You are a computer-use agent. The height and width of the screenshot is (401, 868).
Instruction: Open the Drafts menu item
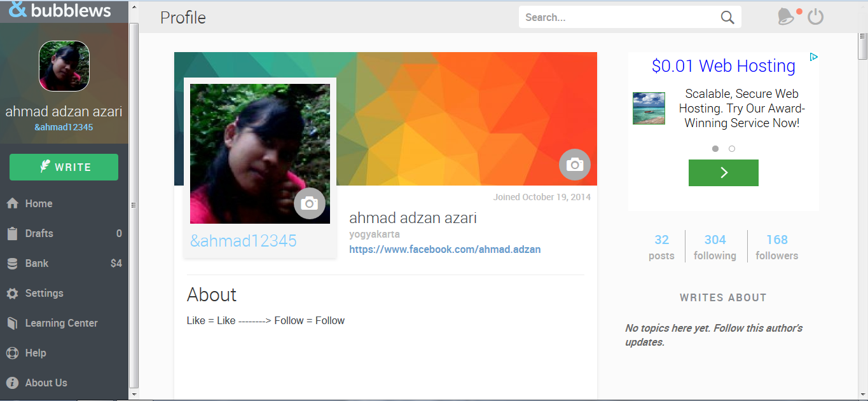[x=64, y=233]
